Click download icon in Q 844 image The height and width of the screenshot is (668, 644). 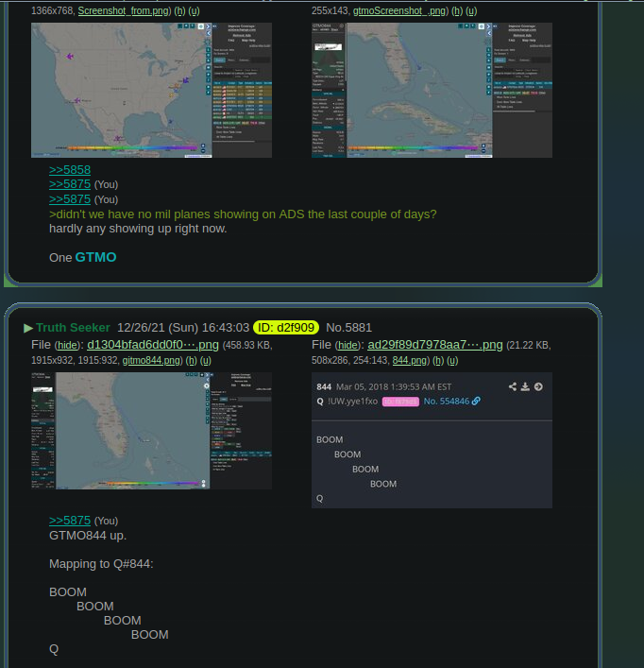pyautogui.click(x=525, y=386)
